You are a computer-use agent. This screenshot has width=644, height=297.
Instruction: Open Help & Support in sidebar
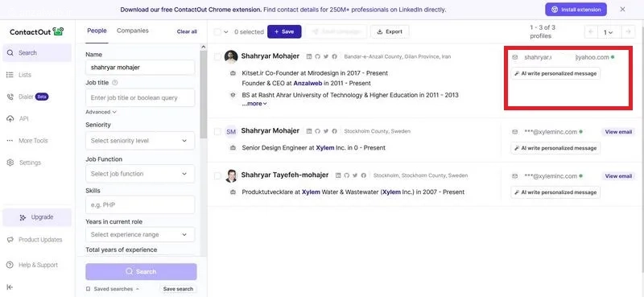33,265
